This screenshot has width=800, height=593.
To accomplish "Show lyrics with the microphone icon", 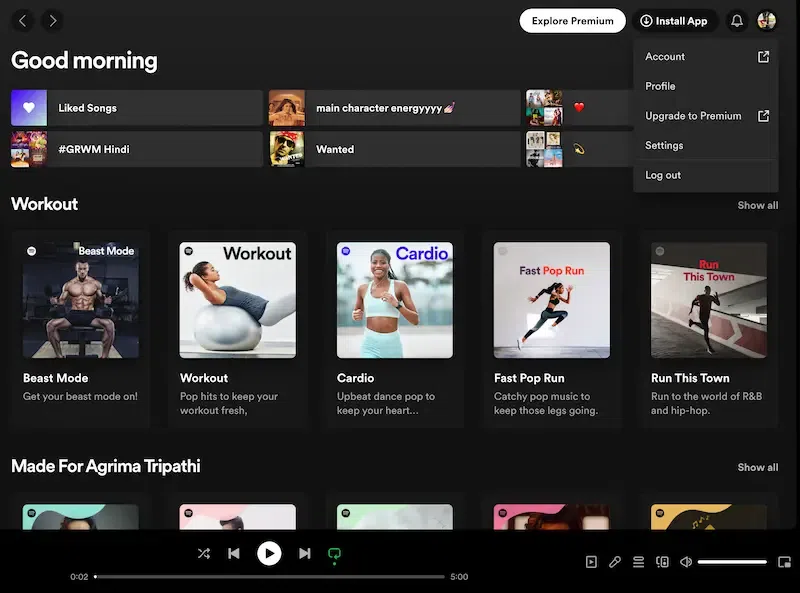I will pos(615,562).
